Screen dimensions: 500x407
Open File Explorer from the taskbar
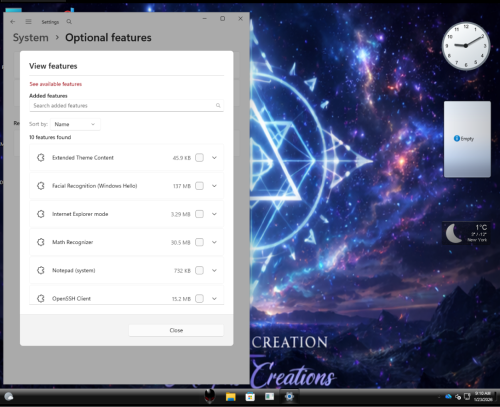[x=231, y=397]
